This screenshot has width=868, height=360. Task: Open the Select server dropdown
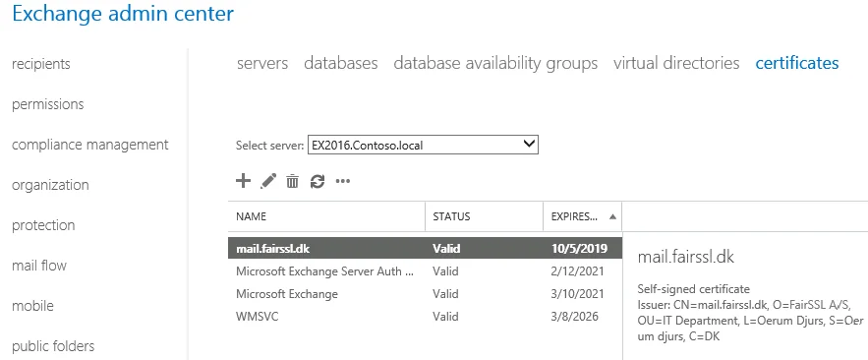pos(423,146)
